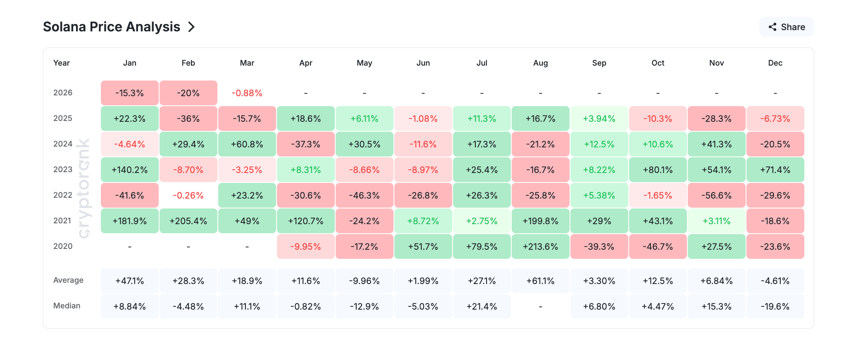Click the -36% February 2025 cell
Image resolution: width=868 pixels, height=341 pixels.
pyautogui.click(x=188, y=118)
